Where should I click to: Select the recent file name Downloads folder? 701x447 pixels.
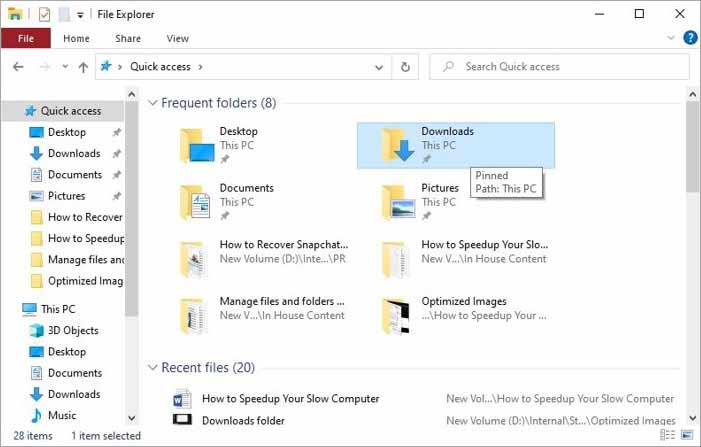pyautogui.click(x=243, y=421)
